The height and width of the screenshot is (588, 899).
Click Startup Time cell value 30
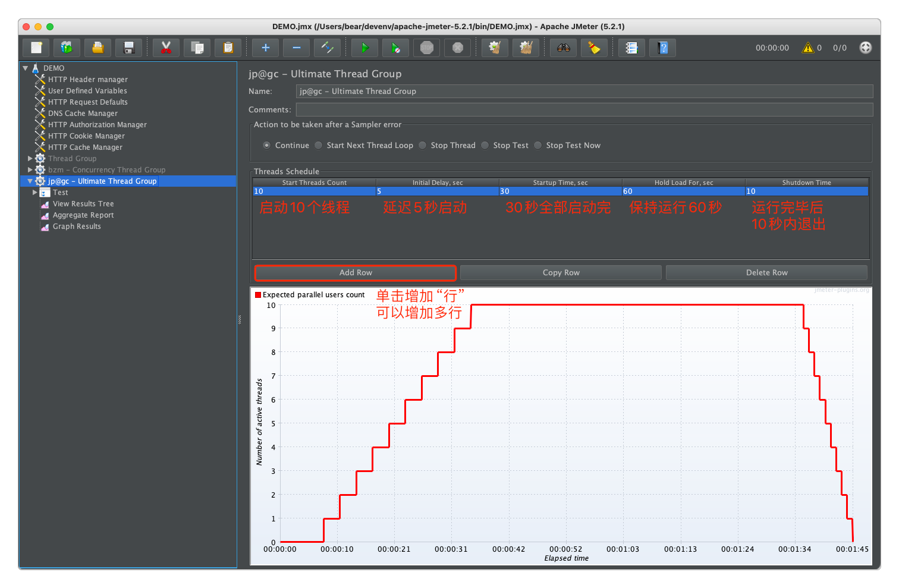pyautogui.click(x=560, y=191)
